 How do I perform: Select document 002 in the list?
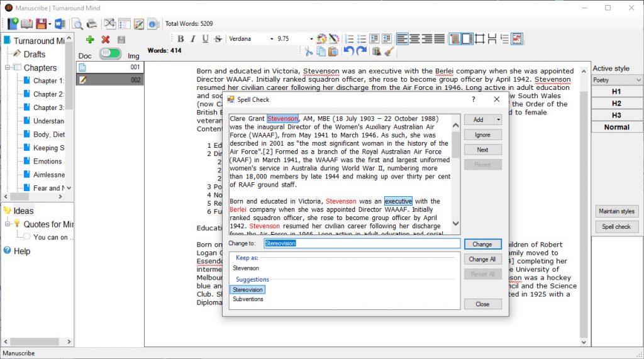tap(109, 80)
